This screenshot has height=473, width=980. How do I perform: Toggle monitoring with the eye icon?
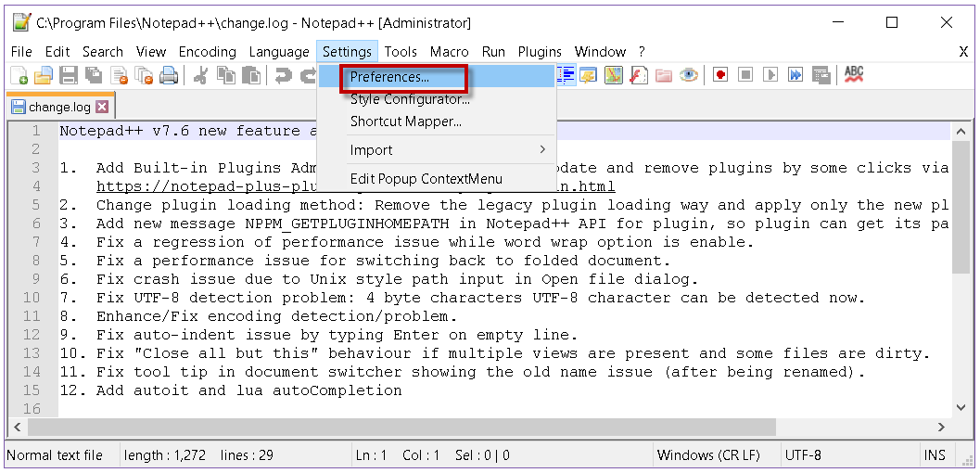click(689, 76)
